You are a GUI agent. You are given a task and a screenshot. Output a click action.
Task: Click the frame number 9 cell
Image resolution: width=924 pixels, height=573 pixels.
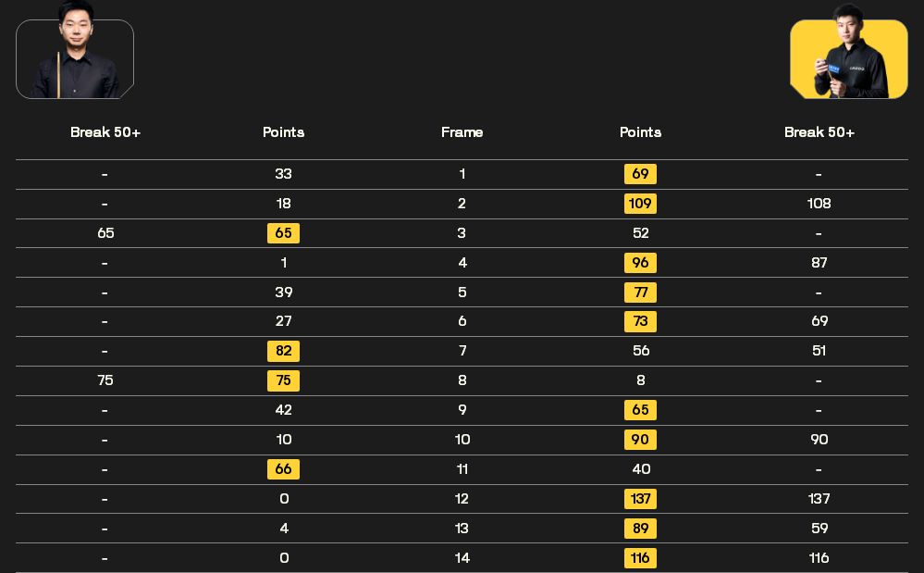click(462, 410)
